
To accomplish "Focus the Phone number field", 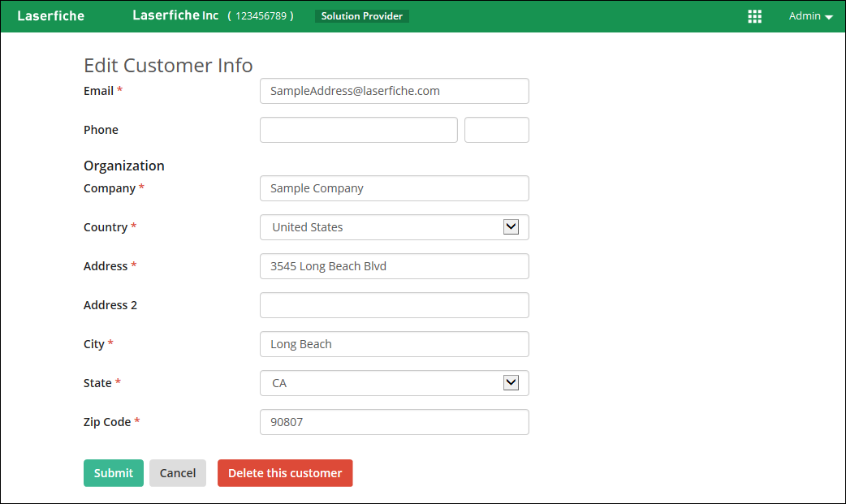I will (x=359, y=130).
